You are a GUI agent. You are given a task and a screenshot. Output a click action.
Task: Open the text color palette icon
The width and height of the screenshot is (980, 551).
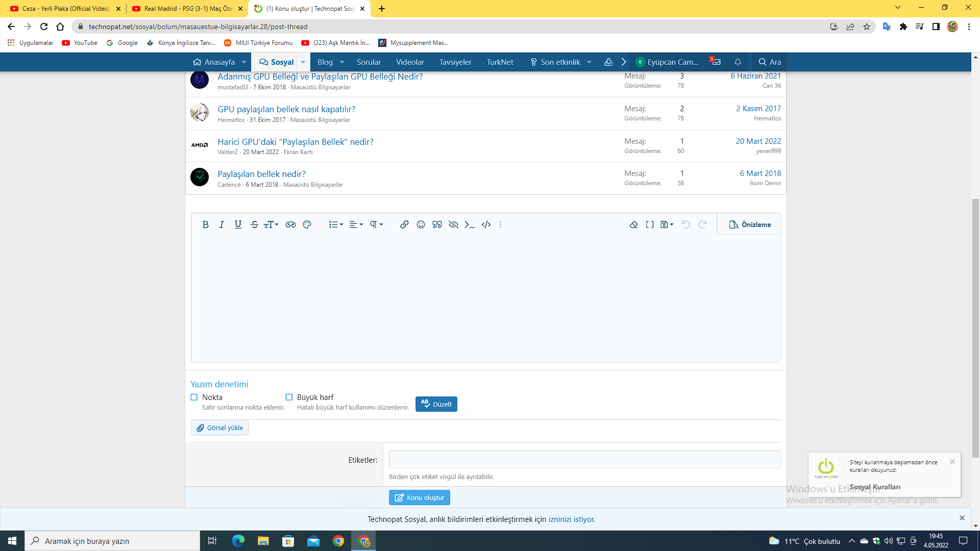[x=307, y=224]
